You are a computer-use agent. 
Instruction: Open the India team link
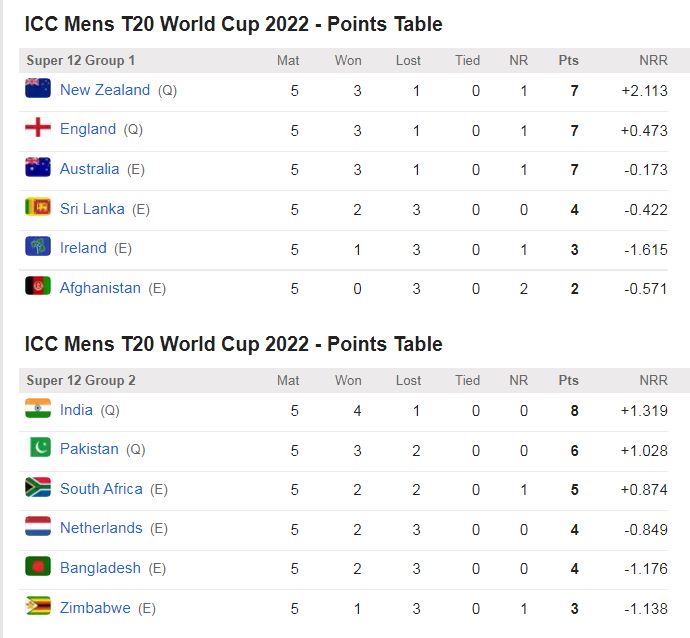(76, 410)
